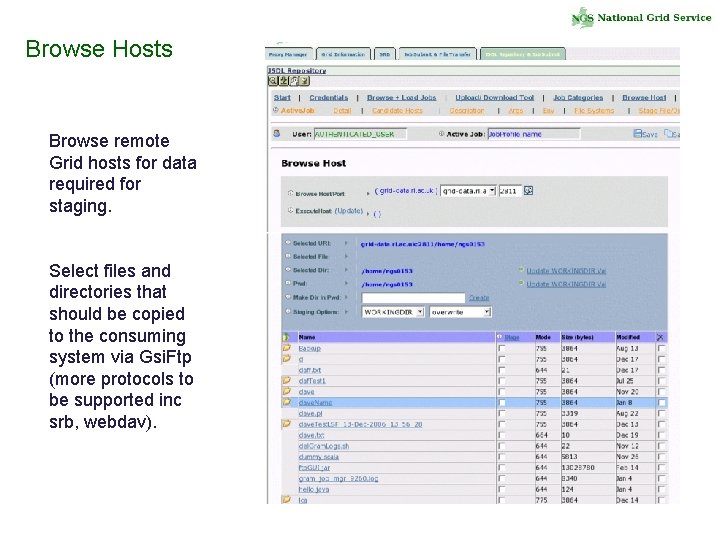Click Update WORKINGDIR Var beside Selected Dir
This screenshot has height=540, width=720.
point(566,271)
